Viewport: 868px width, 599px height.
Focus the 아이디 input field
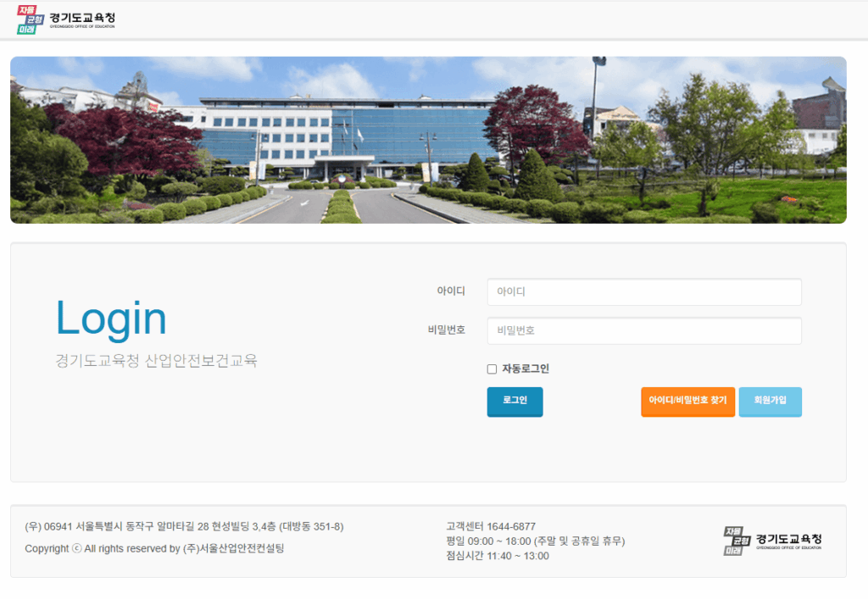coord(643,292)
